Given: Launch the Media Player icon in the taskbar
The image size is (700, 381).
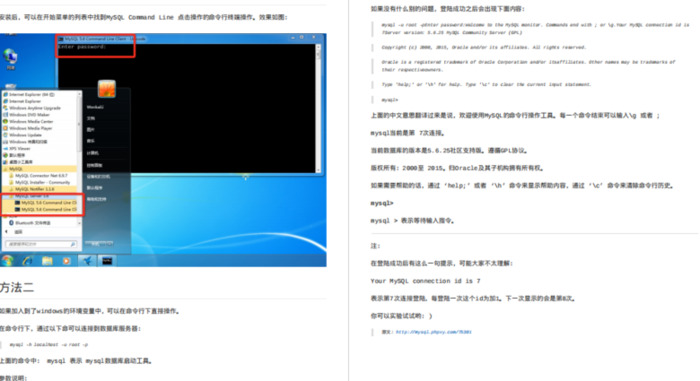Looking at the screenshot, I should coord(67,260).
